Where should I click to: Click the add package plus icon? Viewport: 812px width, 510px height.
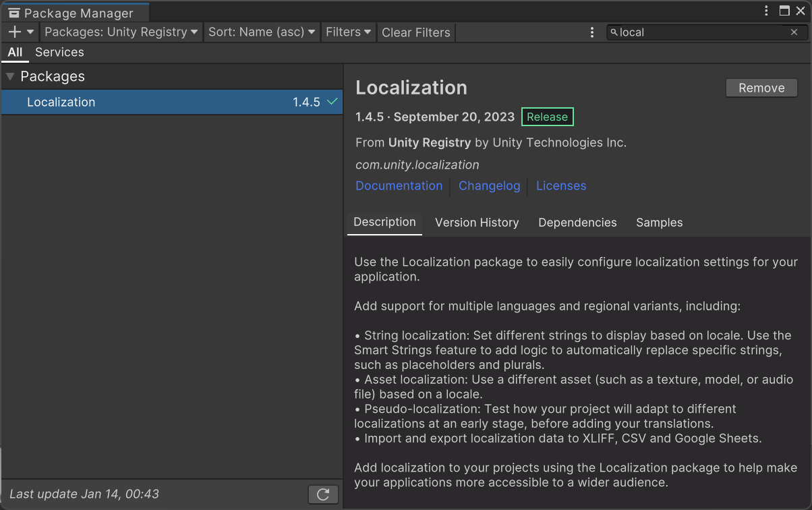[16, 32]
